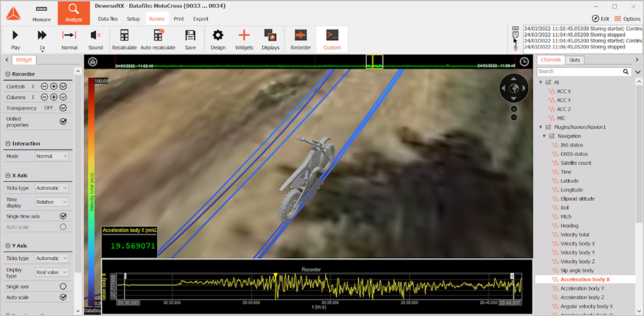The width and height of the screenshot is (644, 316).
Task: Open the 1x playback speed control
Action: 42,40
